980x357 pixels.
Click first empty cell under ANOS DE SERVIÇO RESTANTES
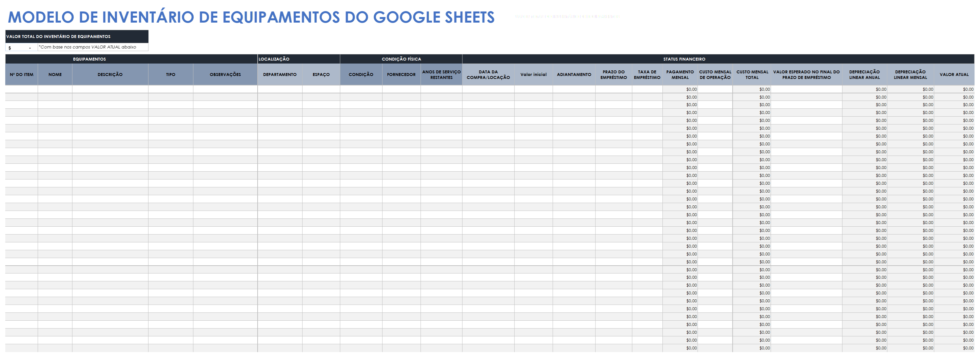[441, 89]
